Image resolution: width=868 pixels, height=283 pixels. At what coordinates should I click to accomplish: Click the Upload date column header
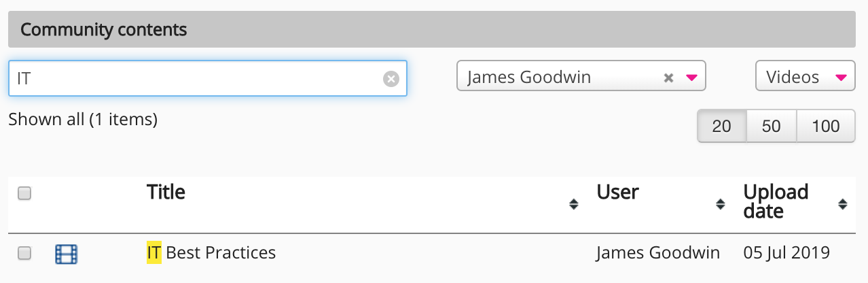tap(776, 201)
